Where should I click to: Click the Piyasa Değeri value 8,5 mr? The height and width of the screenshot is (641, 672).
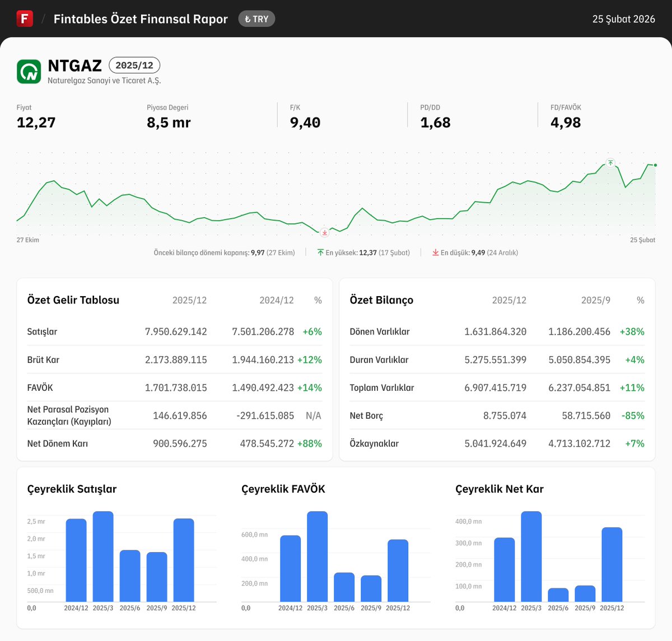[x=169, y=123]
